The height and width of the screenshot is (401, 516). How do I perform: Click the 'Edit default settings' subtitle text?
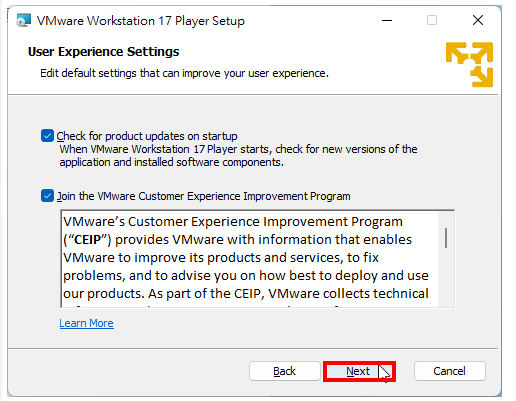(x=184, y=73)
